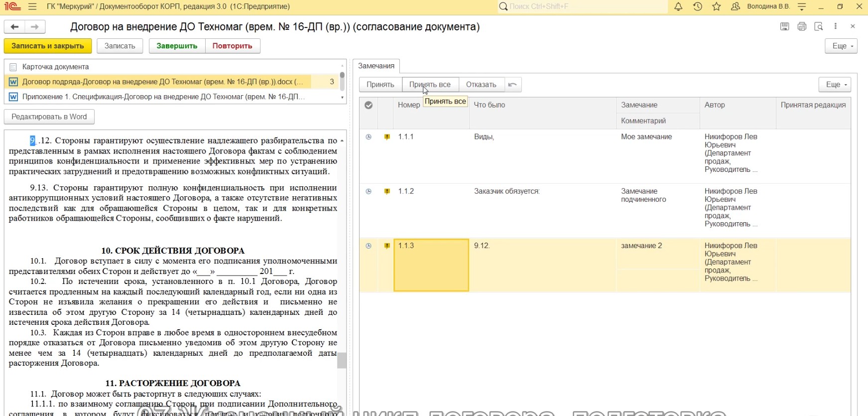
Task: Click user name Володина В.В.
Action: tap(768, 6)
